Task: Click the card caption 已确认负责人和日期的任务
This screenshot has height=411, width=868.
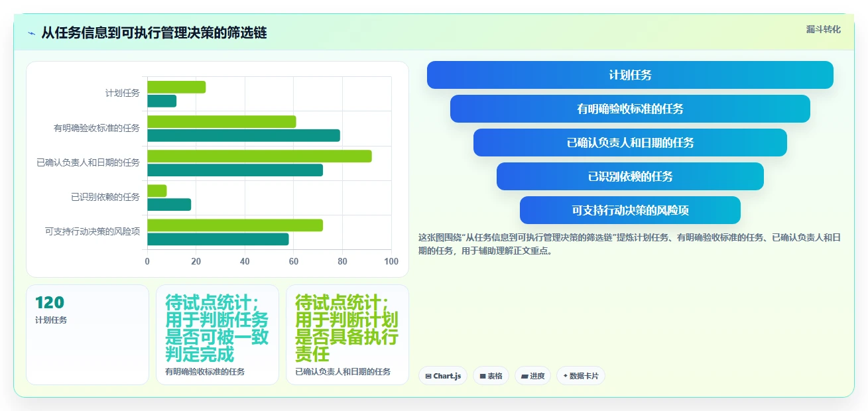Action: [343, 372]
